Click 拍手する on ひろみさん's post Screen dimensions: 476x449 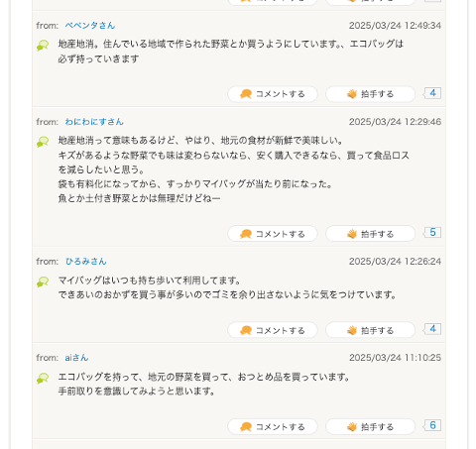[x=370, y=330]
